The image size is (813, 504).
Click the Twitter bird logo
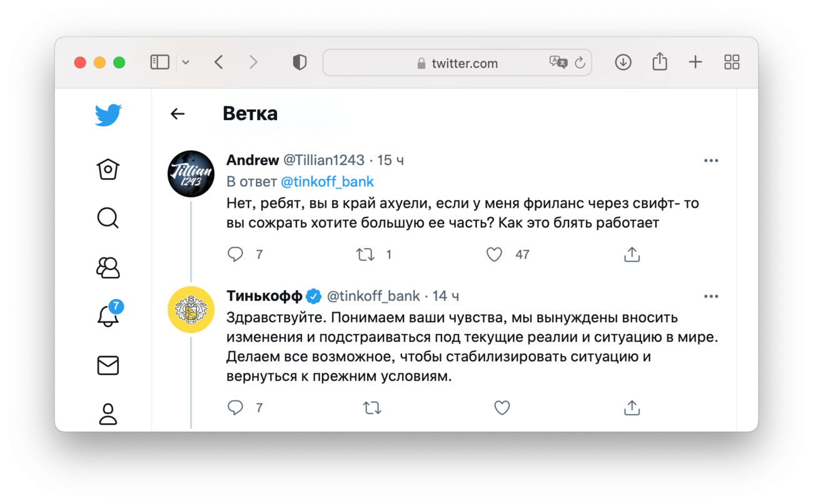pyautogui.click(x=108, y=115)
